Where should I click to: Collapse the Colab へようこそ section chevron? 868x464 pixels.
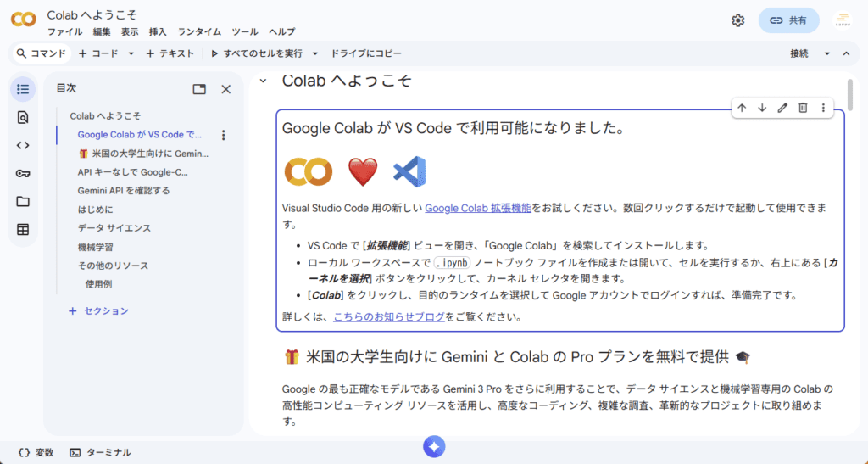pos(263,81)
